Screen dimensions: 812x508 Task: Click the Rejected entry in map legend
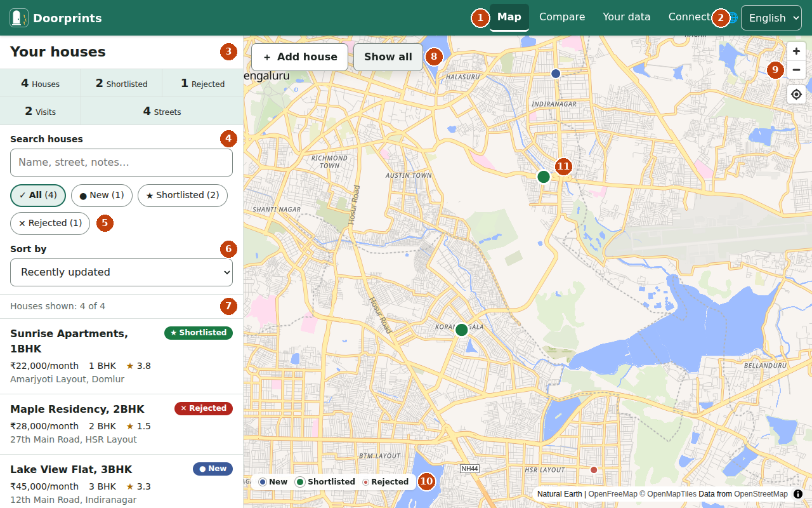coord(386,482)
